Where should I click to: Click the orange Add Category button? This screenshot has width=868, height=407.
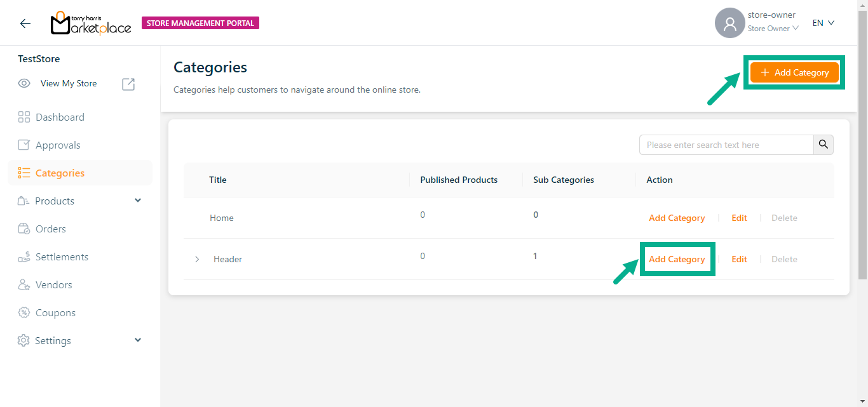[794, 72]
